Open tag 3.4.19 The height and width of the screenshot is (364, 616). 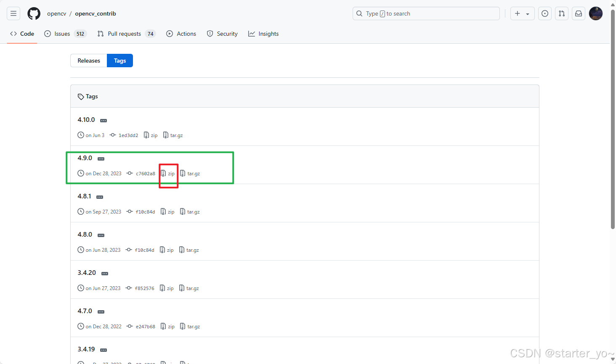click(x=86, y=349)
